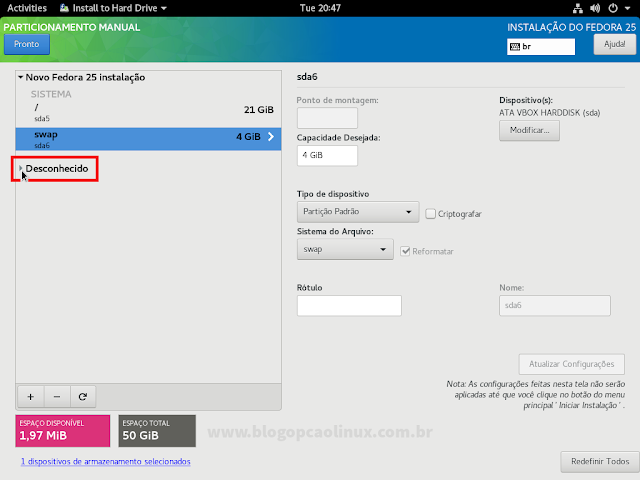Click the Nome field showing sda6
The width and height of the screenshot is (640, 480).
[x=555, y=306]
